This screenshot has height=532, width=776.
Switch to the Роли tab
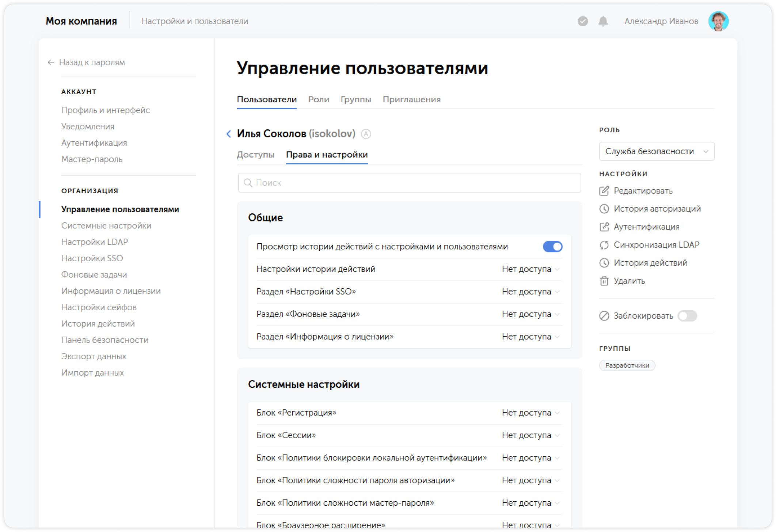click(319, 99)
